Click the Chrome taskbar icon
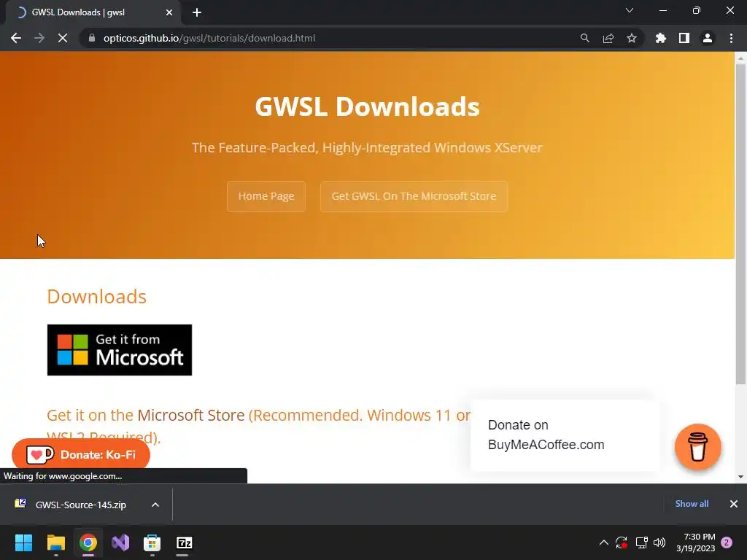Screen dimensions: 747x560 [x=88, y=542]
